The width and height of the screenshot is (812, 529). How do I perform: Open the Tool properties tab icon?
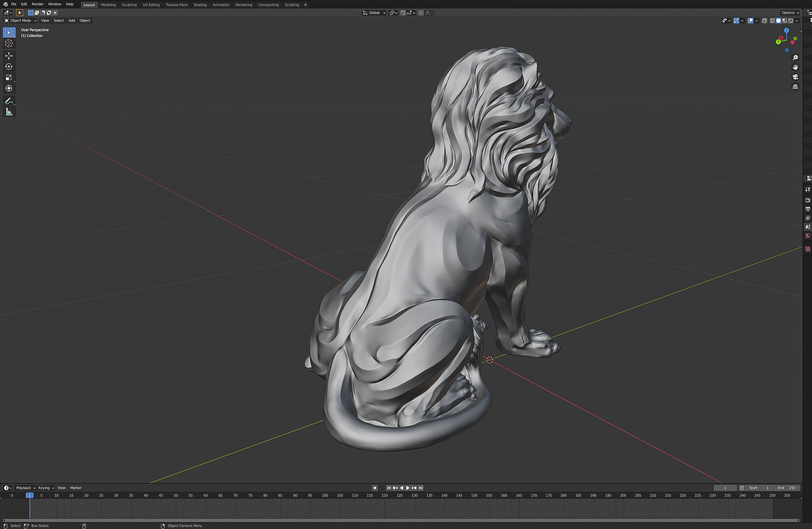pos(808,189)
